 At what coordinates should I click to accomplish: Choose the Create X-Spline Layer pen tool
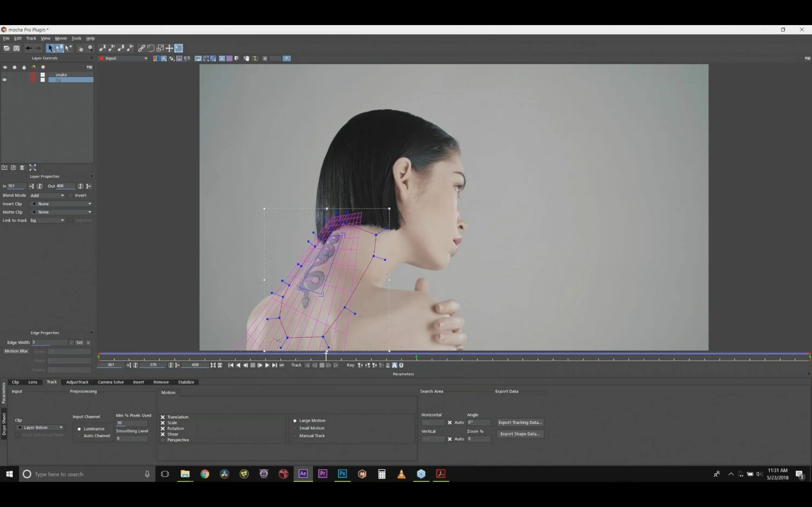pyautogui.click(x=102, y=48)
